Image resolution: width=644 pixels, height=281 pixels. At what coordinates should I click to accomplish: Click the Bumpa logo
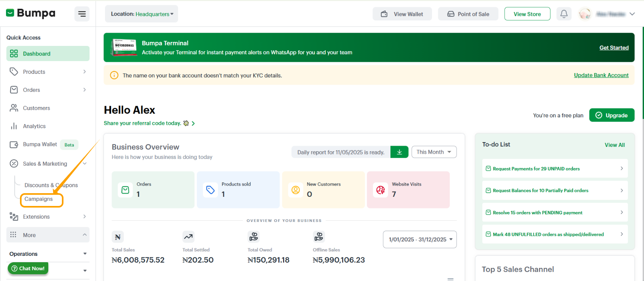(30, 13)
